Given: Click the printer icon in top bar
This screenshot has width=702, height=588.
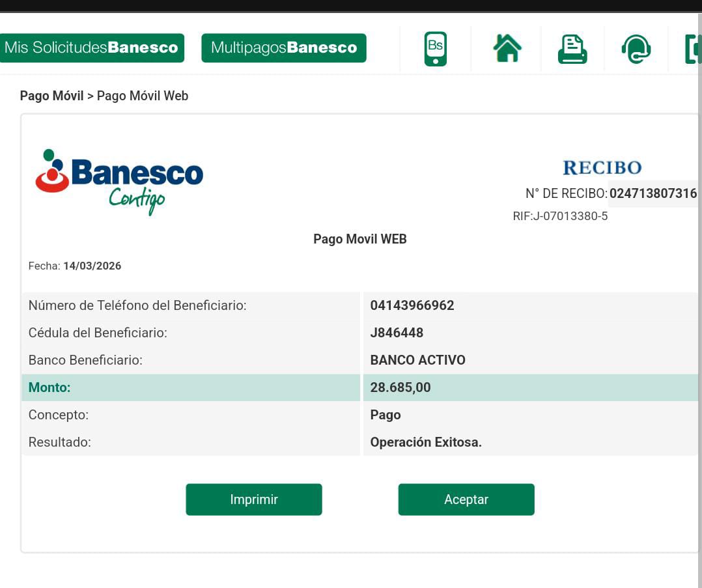Looking at the screenshot, I should pyautogui.click(x=572, y=49).
